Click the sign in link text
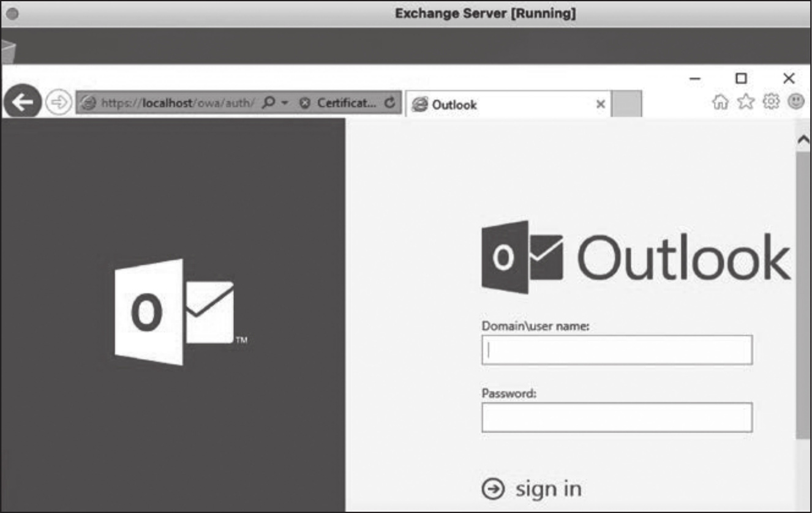The width and height of the screenshot is (812, 513). tap(548, 489)
